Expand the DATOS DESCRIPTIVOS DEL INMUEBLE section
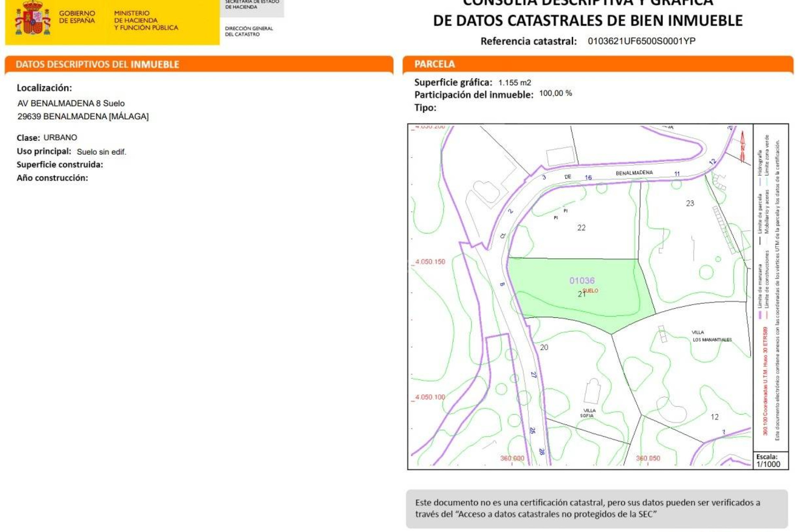This screenshot has width=798, height=532. coord(98,64)
